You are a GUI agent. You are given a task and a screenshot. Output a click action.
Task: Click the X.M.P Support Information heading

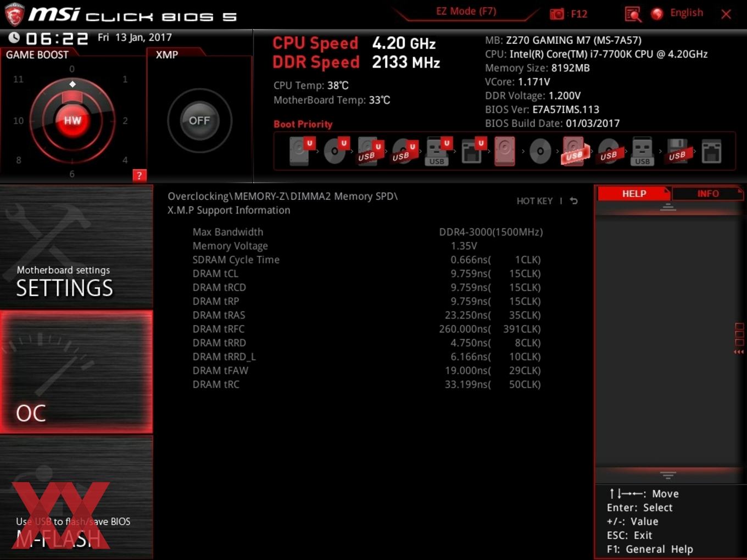228,210
